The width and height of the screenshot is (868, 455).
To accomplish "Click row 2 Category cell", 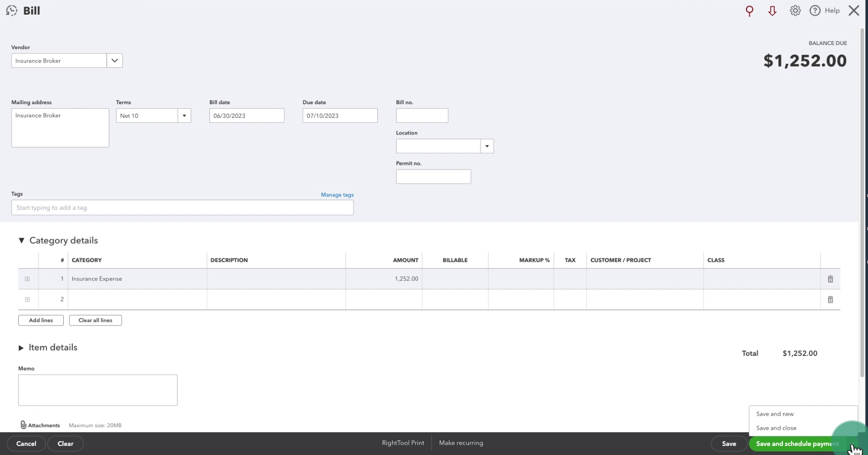I will (x=137, y=299).
